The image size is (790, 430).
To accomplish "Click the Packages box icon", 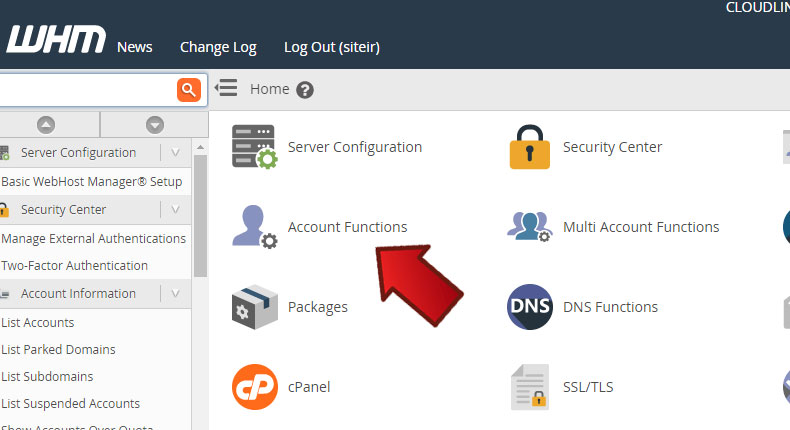I will (254, 307).
